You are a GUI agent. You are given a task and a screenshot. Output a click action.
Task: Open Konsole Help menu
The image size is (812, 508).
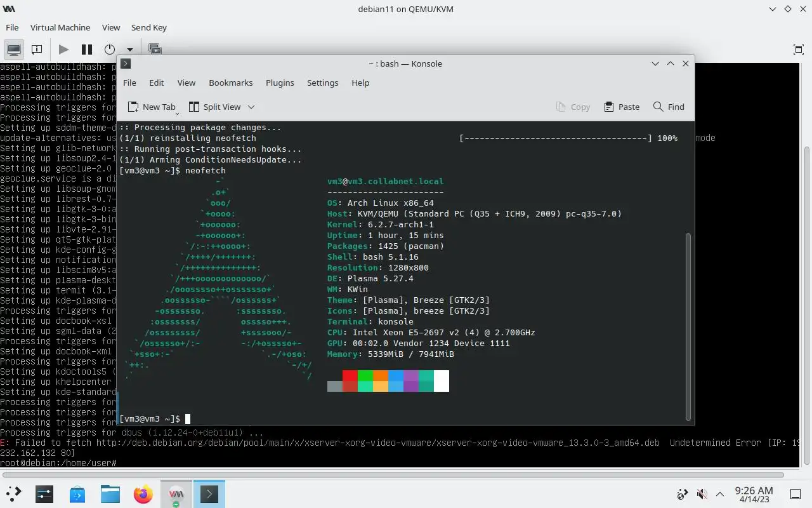click(x=360, y=83)
